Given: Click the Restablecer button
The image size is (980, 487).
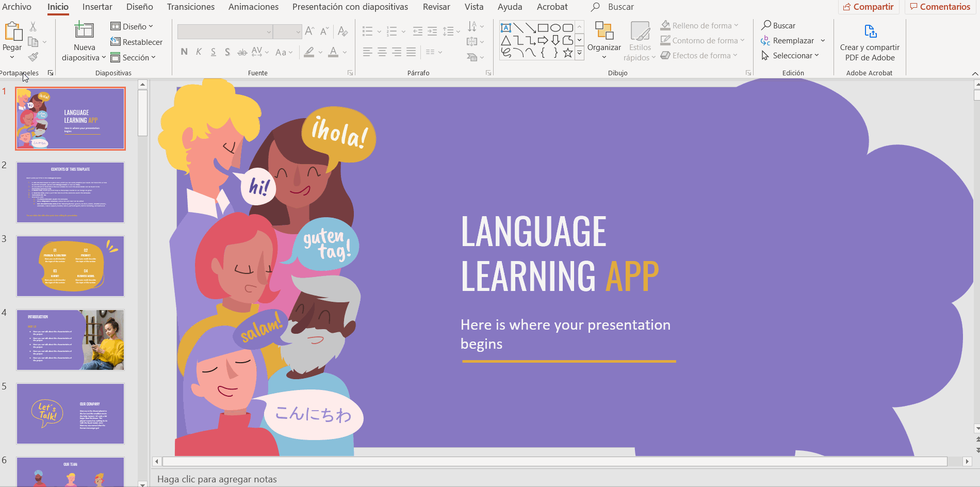Looking at the screenshot, I should pos(136,42).
